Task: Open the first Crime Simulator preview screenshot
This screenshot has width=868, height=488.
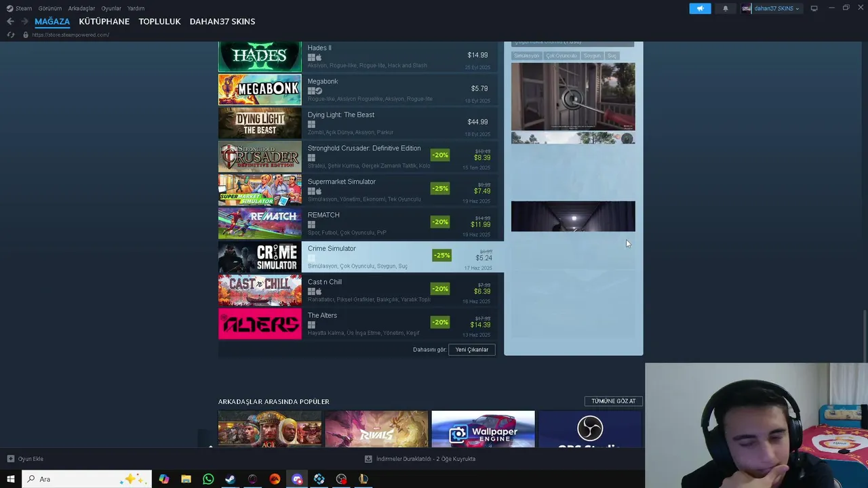Action: pos(573,96)
